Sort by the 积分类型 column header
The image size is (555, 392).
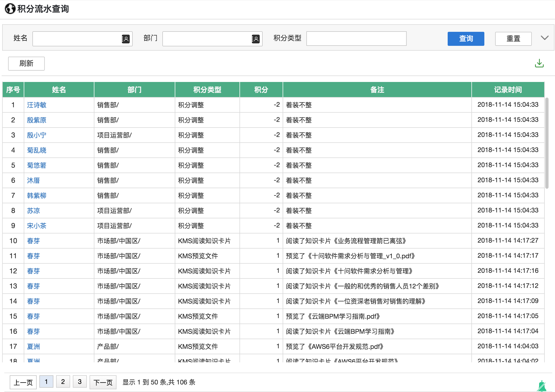(207, 90)
